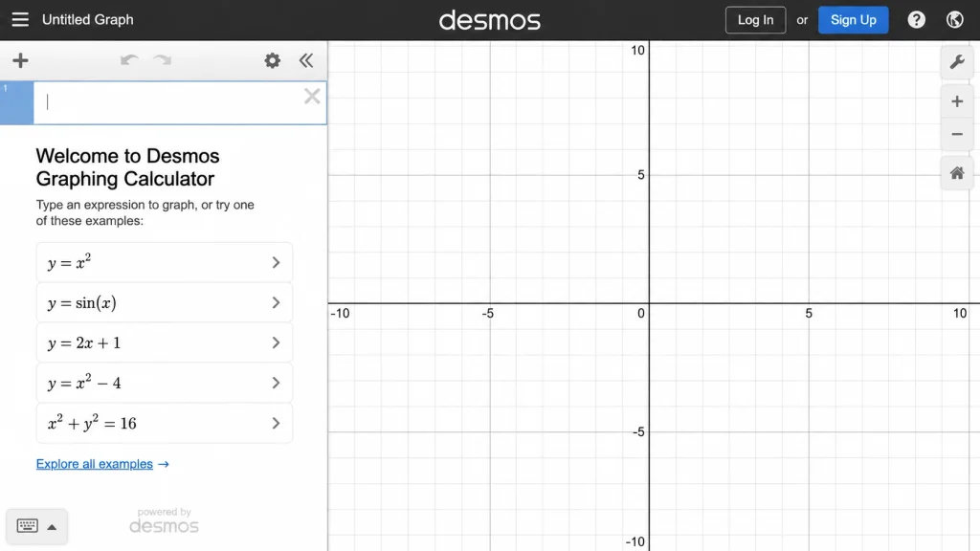Click the Log In button
The image size is (980, 551).
tap(755, 20)
